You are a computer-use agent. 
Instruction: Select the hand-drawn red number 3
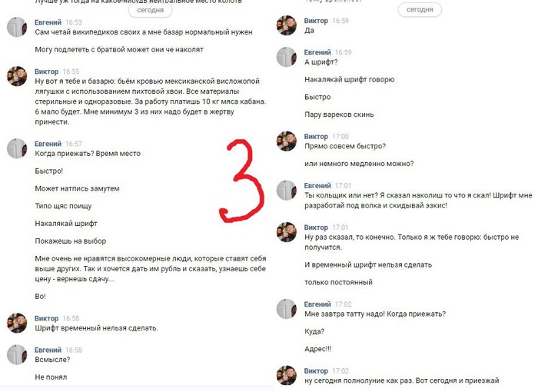coord(241,181)
